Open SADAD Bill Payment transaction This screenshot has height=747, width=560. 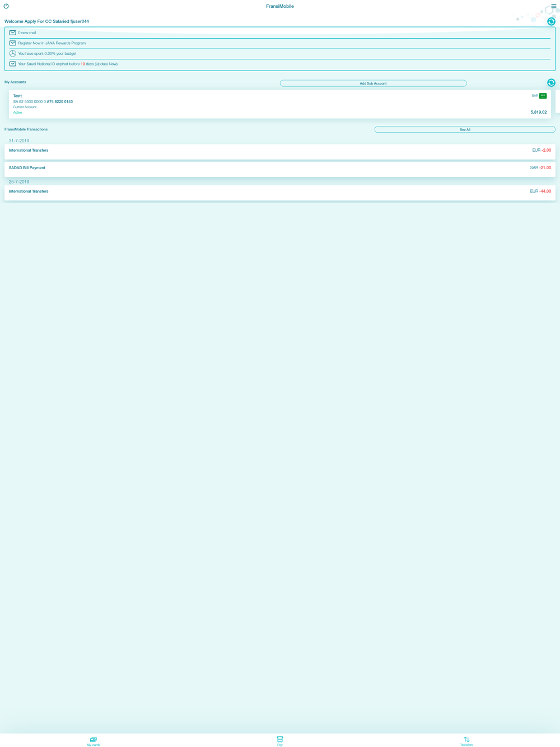280,169
